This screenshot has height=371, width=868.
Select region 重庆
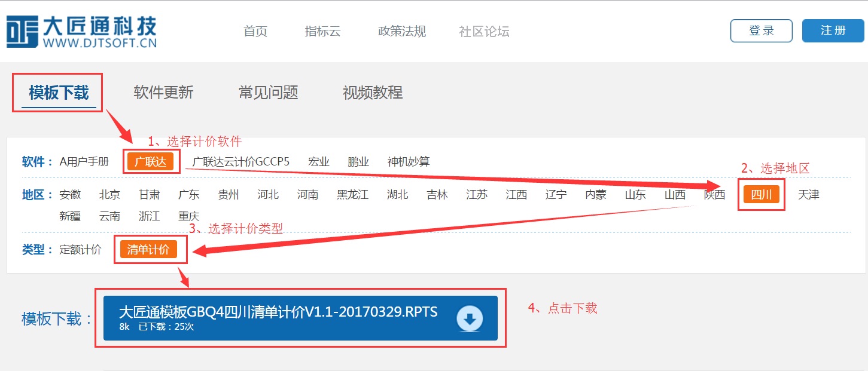click(x=188, y=216)
